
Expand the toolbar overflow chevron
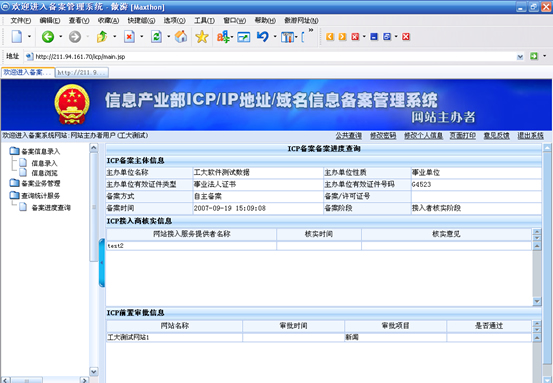[311, 30]
